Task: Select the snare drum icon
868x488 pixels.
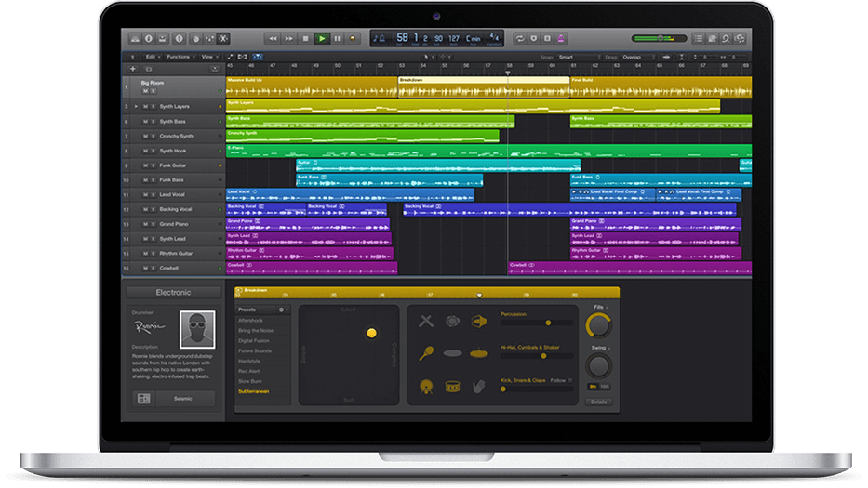Action: (x=452, y=385)
